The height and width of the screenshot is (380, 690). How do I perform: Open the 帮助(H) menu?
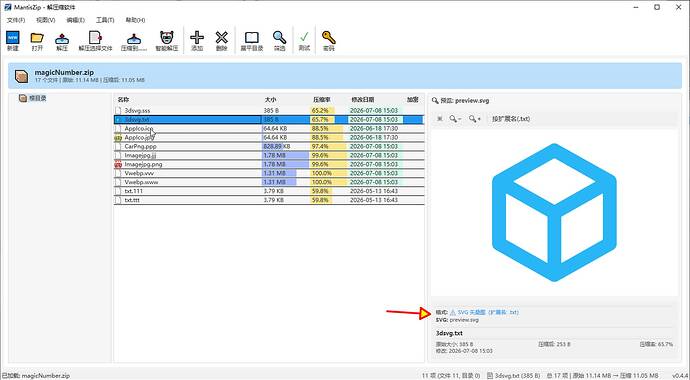coord(136,20)
